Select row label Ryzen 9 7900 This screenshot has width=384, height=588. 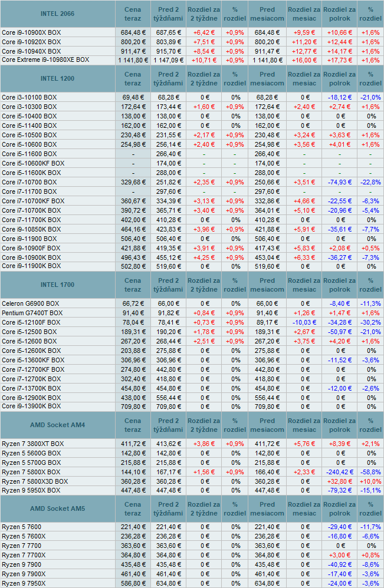click(x=22, y=565)
